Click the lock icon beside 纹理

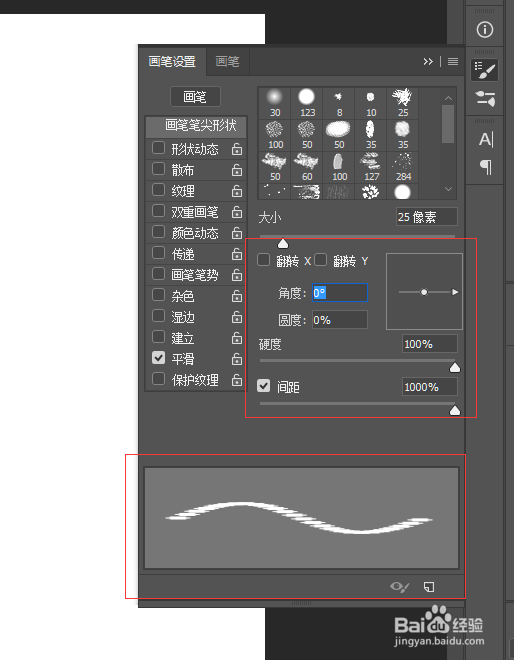(237, 191)
